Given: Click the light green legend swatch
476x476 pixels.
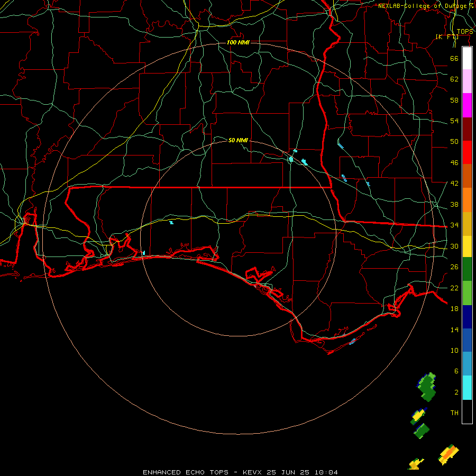Looking at the screenshot, I should pos(467,293).
